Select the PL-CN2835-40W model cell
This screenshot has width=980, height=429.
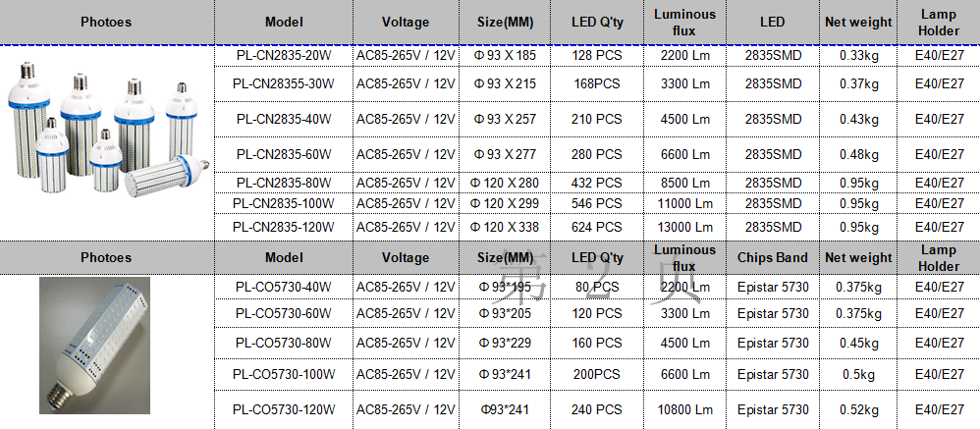point(283,119)
